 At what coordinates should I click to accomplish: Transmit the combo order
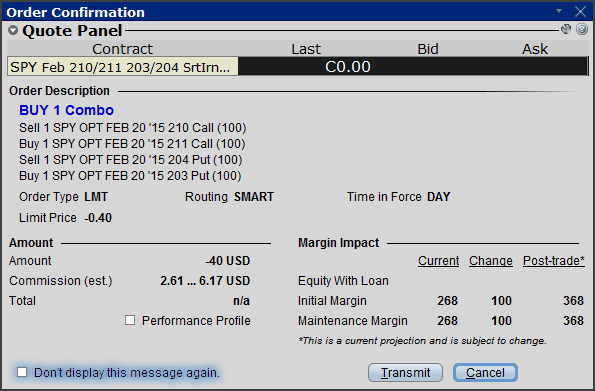[x=405, y=372]
